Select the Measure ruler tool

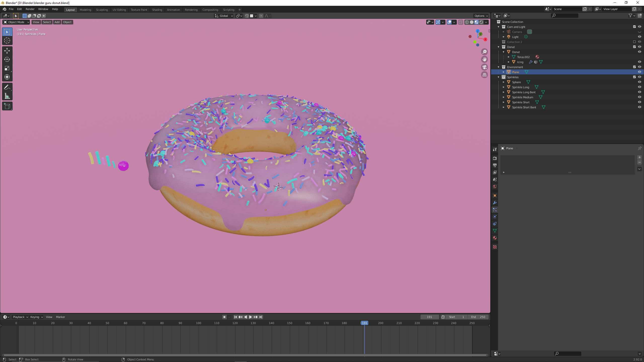point(7,96)
